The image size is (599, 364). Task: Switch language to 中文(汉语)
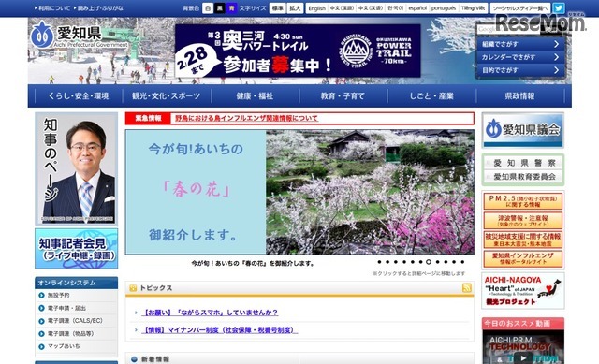[x=371, y=8]
